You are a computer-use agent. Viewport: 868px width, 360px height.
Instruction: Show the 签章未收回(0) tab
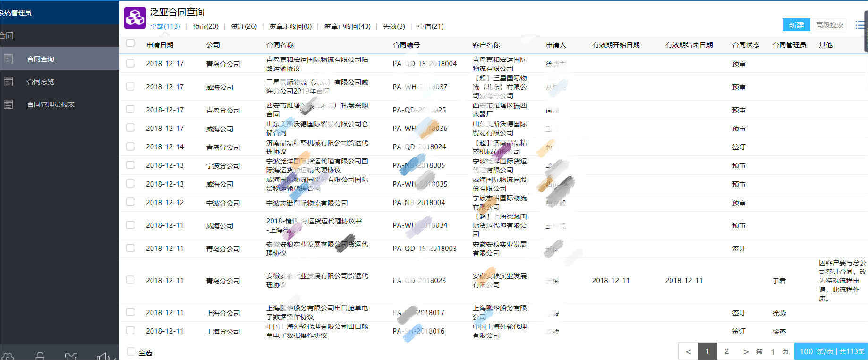pyautogui.click(x=290, y=26)
